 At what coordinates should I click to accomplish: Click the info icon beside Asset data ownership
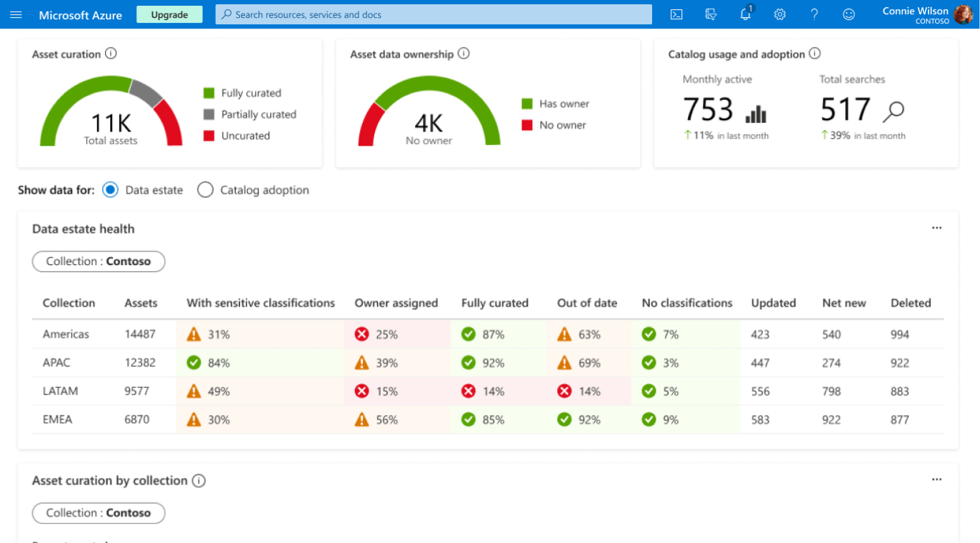coord(464,54)
